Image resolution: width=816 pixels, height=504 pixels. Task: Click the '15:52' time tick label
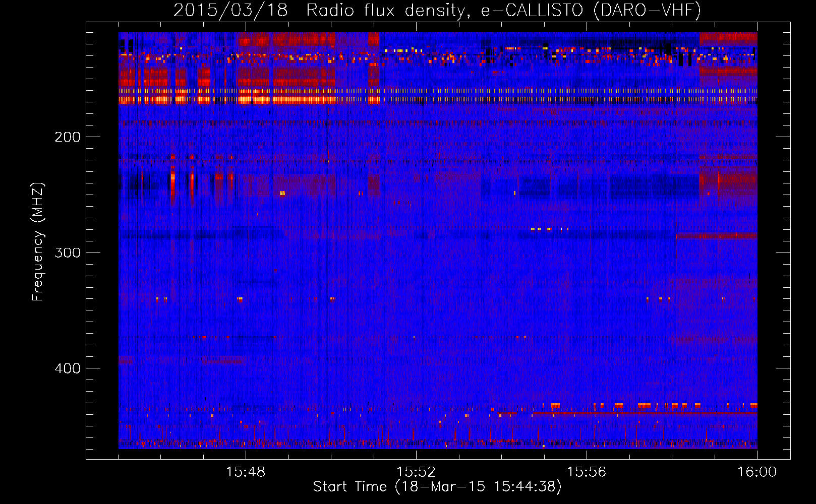[x=416, y=472]
